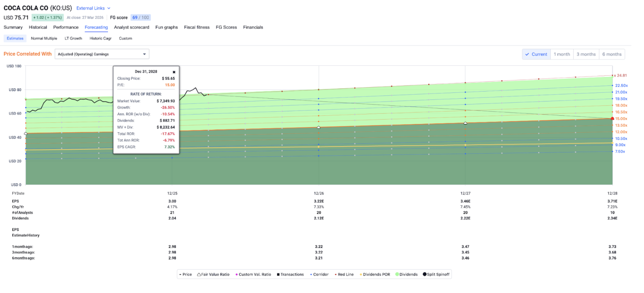The image size is (644, 293).
Task: Open the Summary tab
Action: [13, 27]
